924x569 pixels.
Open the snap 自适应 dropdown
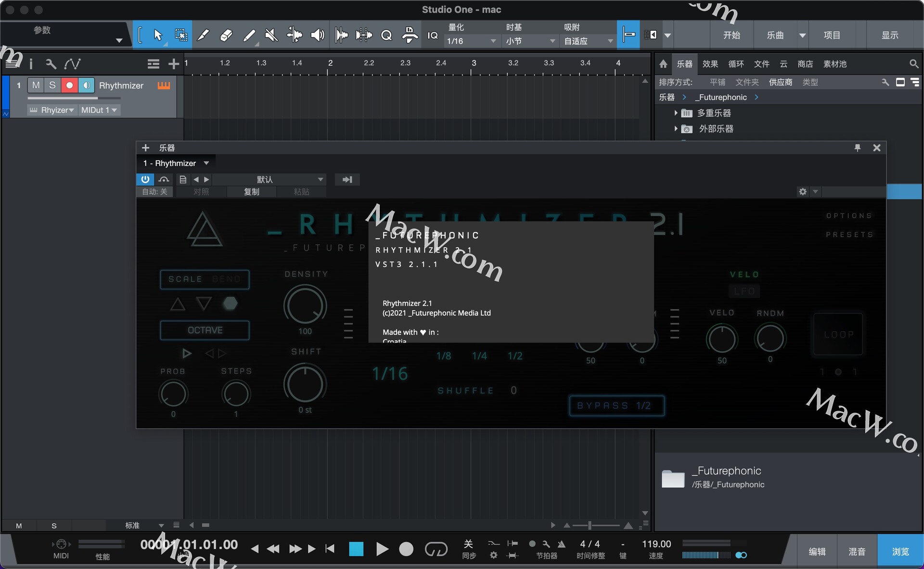click(588, 41)
